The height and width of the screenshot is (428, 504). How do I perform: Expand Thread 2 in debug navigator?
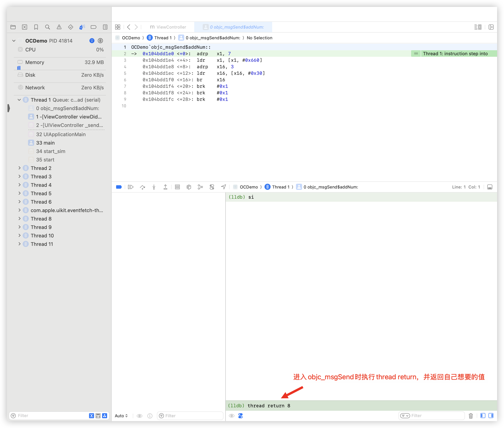pyautogui.click(x=19, y=168)
